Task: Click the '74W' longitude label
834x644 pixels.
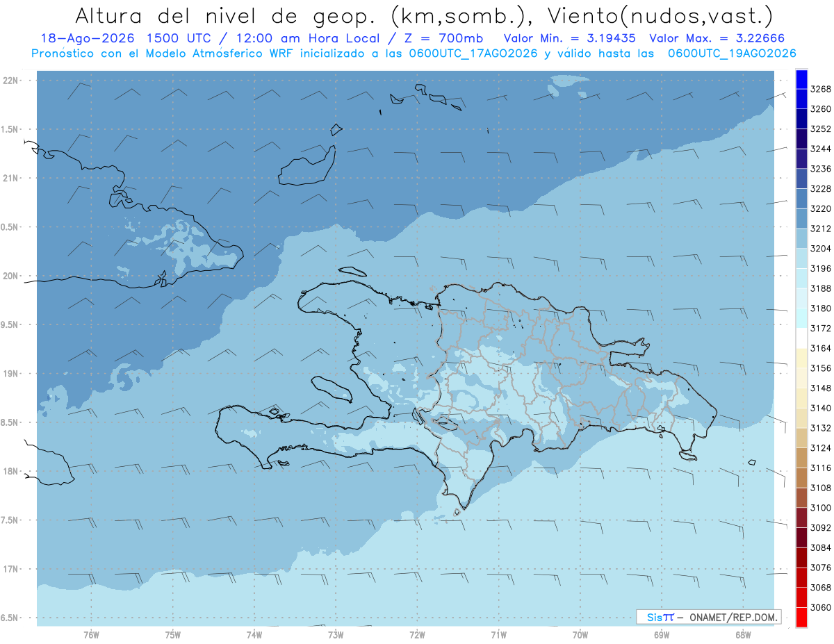Action: pyautogui.click(x=254, y=635)
